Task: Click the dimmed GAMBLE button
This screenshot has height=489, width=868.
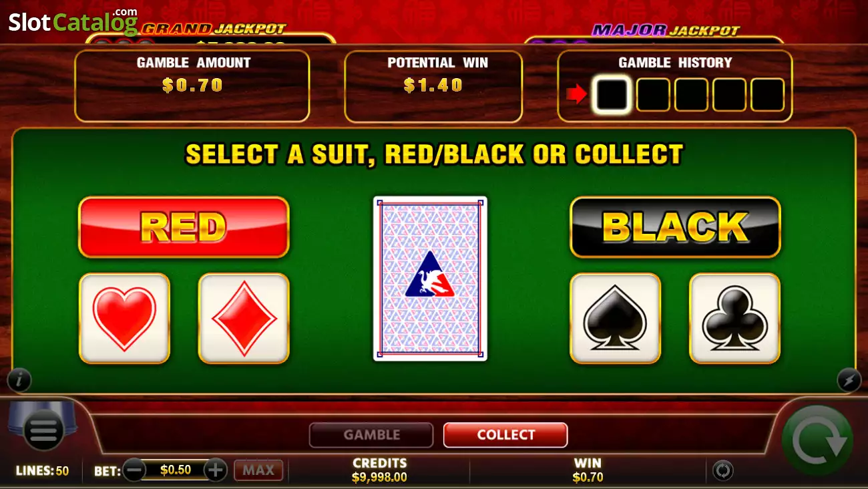Action: pyautogui.click(x=371, y=435)
